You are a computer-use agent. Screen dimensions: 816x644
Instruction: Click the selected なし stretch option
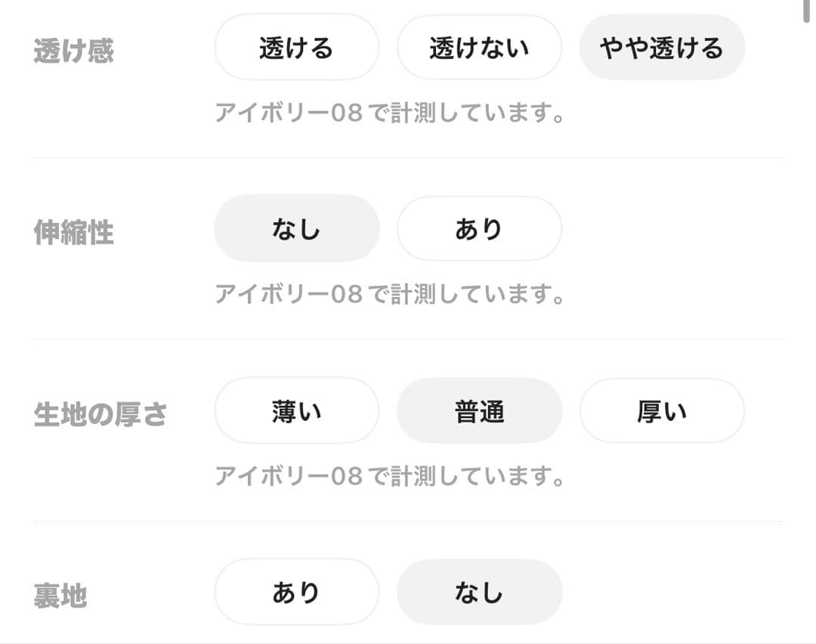click(296, 228)
